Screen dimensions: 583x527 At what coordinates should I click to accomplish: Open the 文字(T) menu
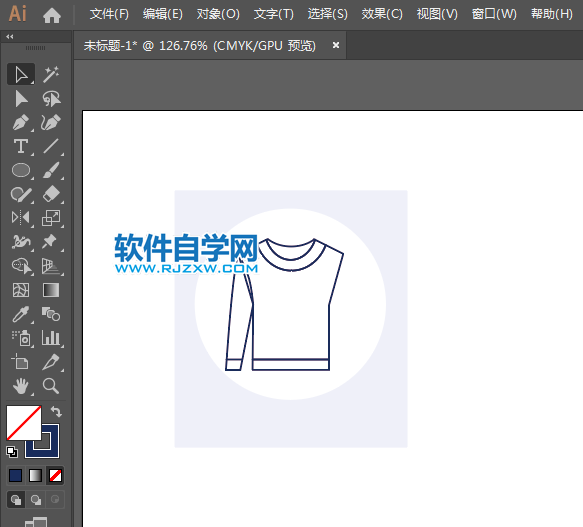(x=273, y=14)
